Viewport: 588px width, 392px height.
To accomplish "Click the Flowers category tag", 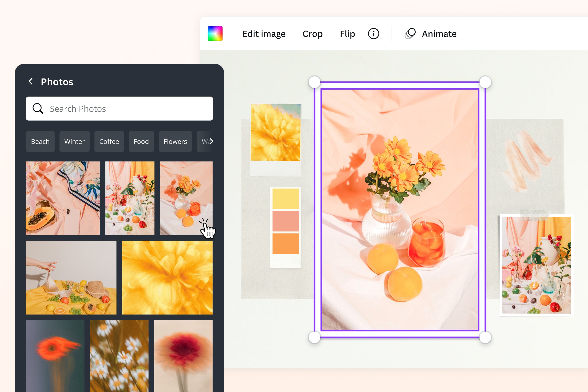I will click(x=175, y=141).
